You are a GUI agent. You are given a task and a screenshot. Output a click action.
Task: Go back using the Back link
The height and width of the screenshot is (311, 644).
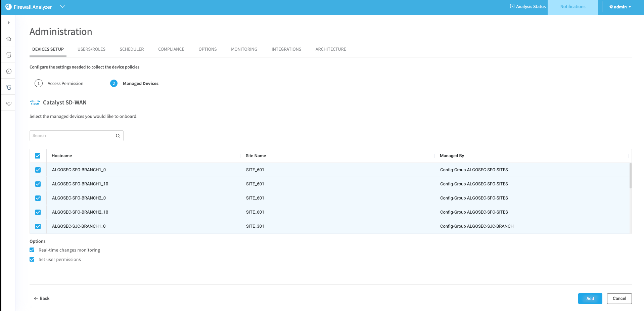pos(42,299)
